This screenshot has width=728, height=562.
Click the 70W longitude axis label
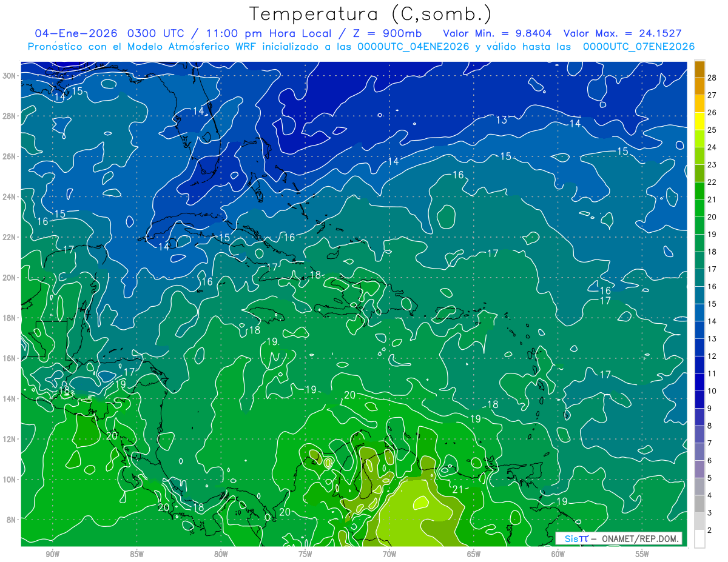(389, 554)
